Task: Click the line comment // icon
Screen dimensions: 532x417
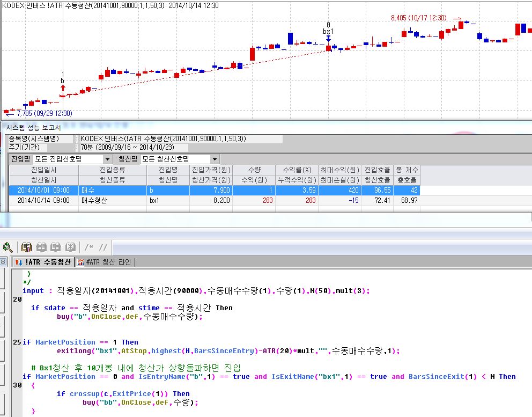Action: 103,247
